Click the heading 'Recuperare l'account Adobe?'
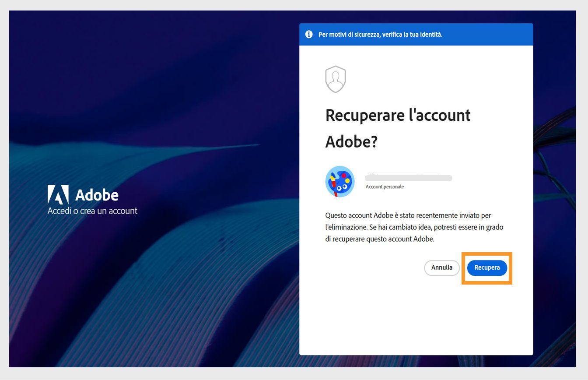Screen dimensions: 588x380 click(x=398, y=128)
